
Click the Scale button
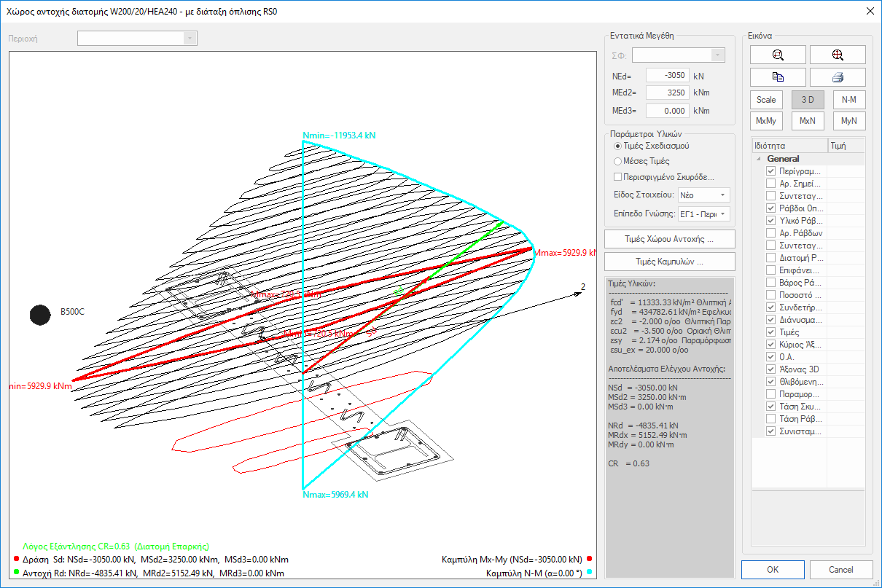[x=765, y=100]
